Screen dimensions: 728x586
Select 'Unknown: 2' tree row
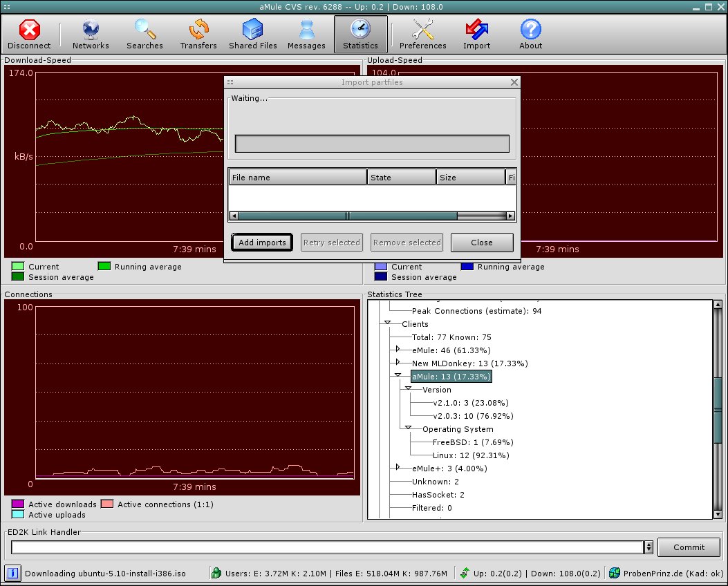435,482
